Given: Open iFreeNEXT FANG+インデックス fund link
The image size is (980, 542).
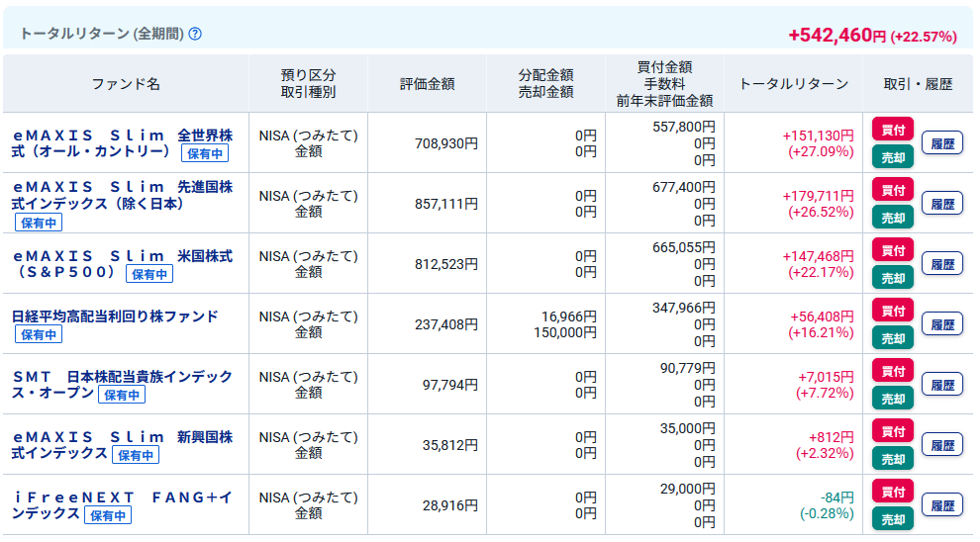Looking at the screenshot, I should [x=122, y=505].
